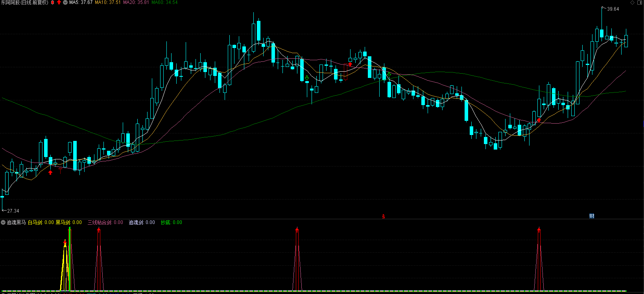
Task: Click the 财 finance marker on the timeline
Action: pos(592,216)
